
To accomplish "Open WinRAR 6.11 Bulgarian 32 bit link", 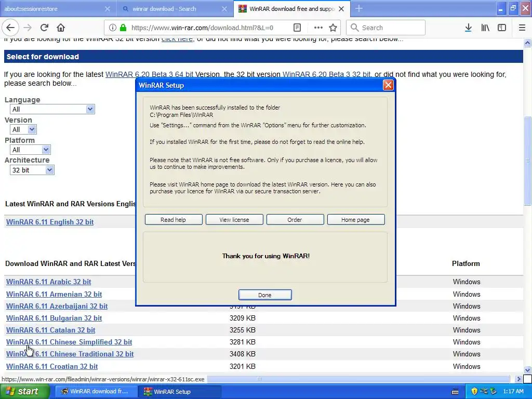I will (54, 318).
